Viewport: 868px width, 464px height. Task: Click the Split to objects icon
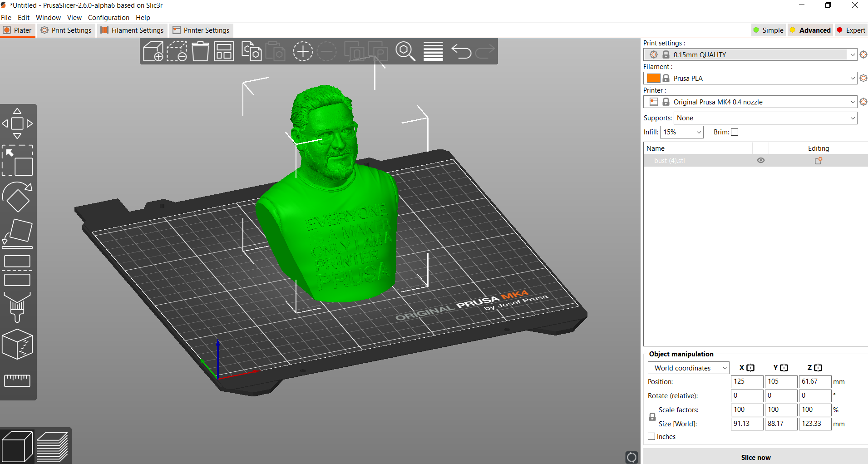[x=354, y=51]
